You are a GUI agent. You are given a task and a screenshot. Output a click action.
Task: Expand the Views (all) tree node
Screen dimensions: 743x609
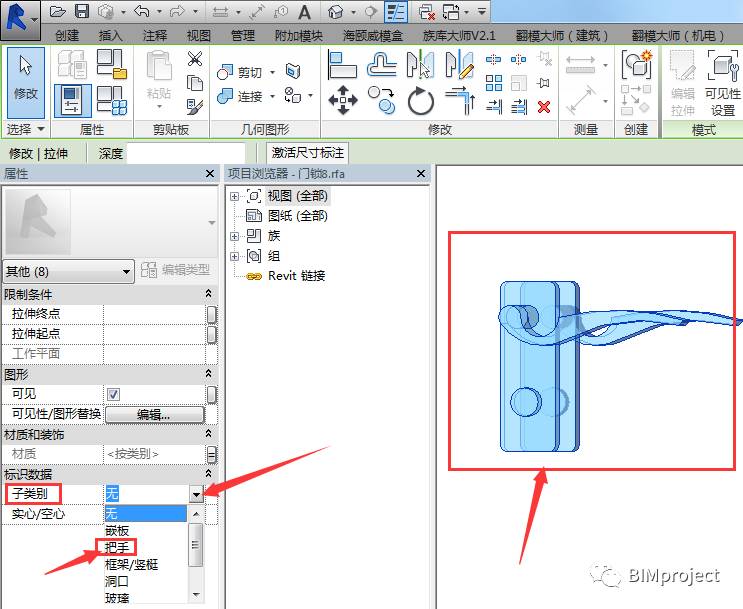pyautogui.click(x=234, y=196)
